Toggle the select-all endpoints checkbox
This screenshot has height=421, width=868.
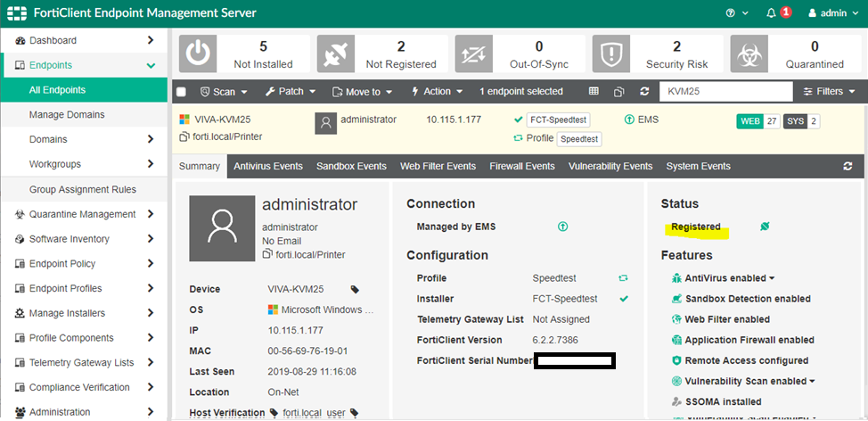182,92
